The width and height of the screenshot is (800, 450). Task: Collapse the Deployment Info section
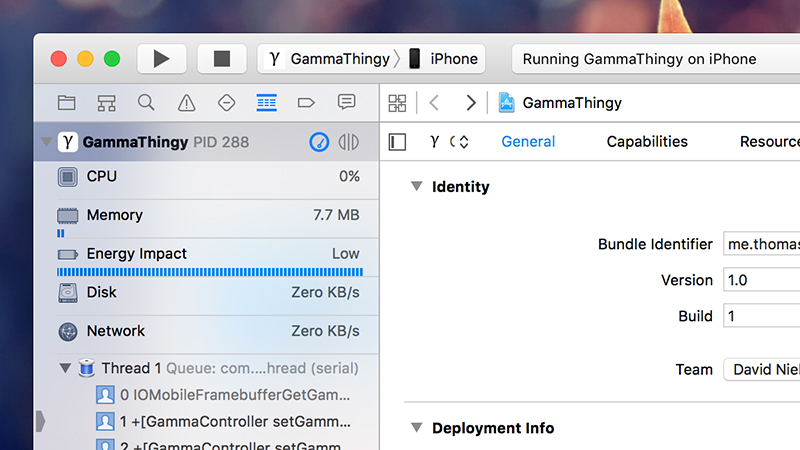click(416, 428)
